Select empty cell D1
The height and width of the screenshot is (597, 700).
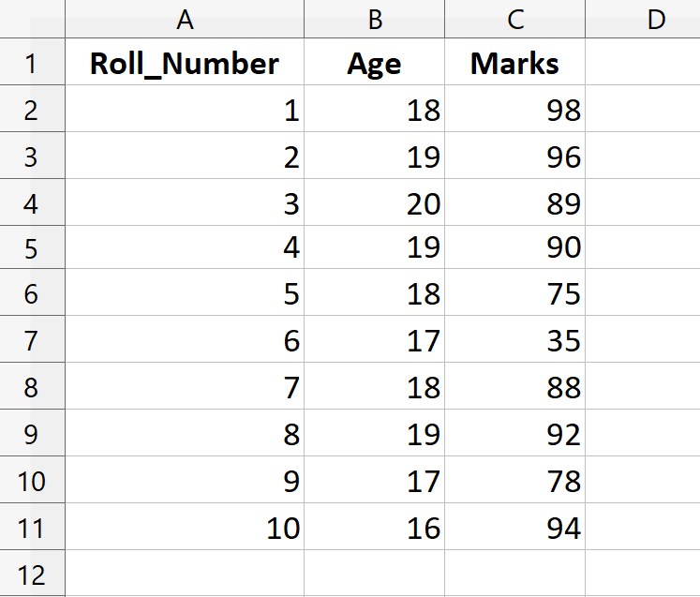pyautogui.click(x=643, y=64)
